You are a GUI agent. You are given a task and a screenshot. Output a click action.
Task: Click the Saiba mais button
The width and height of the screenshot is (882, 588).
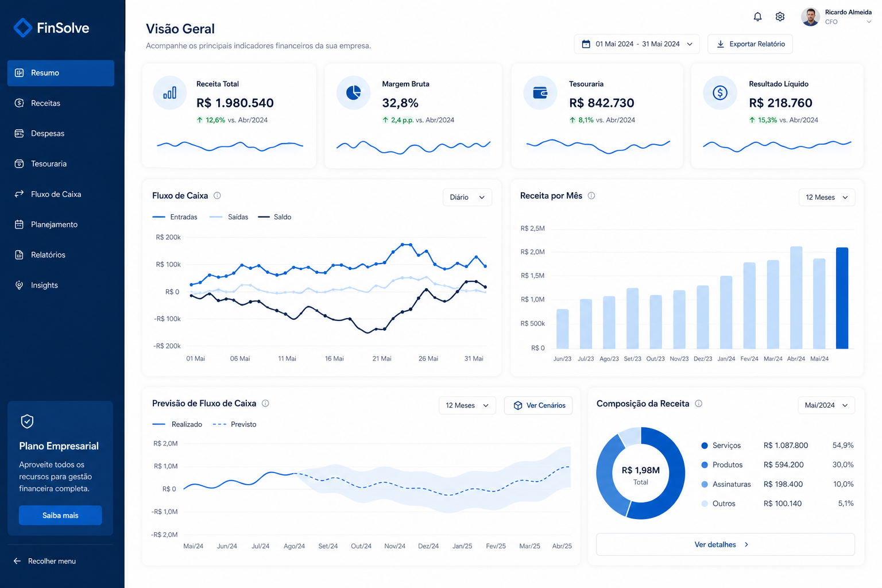60,515
